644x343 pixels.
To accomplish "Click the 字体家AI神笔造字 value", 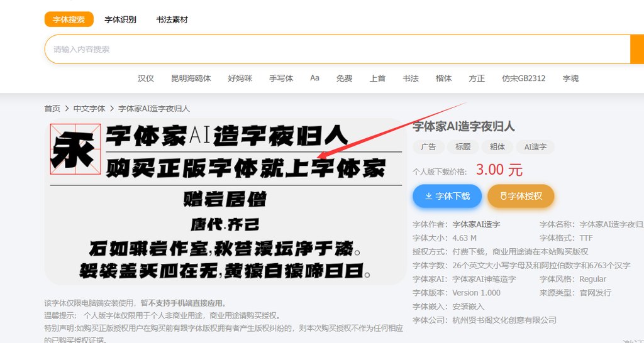I will point(484,279).
